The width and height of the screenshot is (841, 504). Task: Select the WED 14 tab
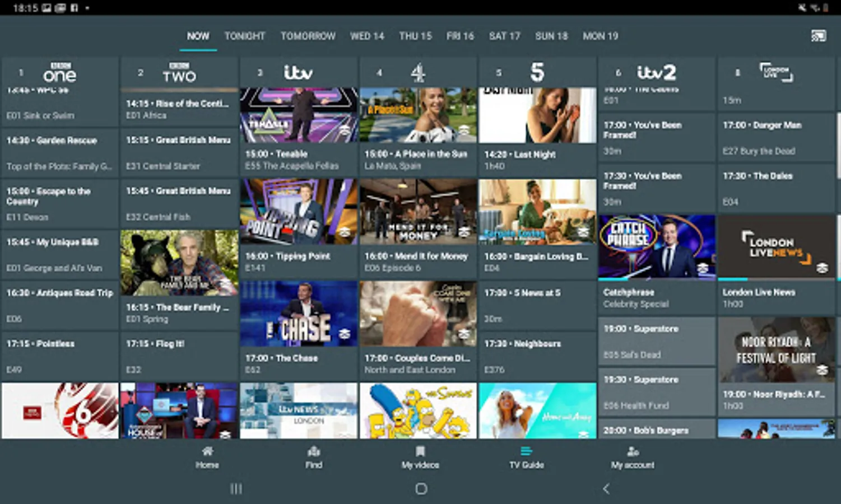[x=368, y=36]
